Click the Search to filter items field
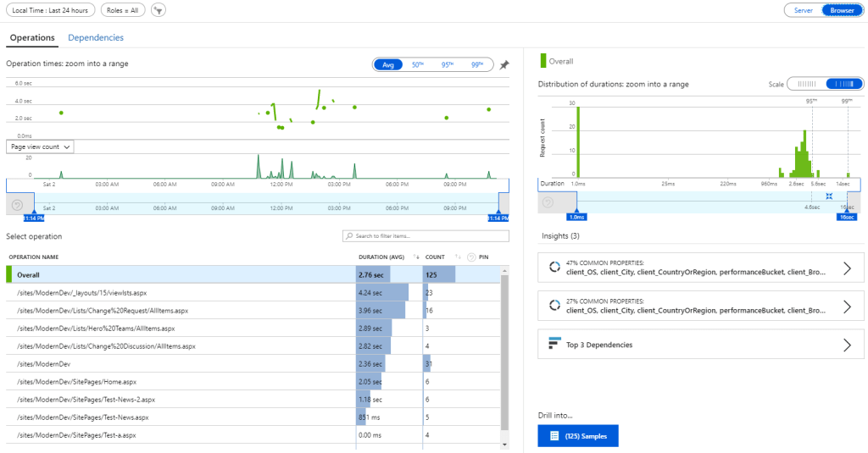The height and width of the screenshot is (453, 868). (x=426, y=236)
